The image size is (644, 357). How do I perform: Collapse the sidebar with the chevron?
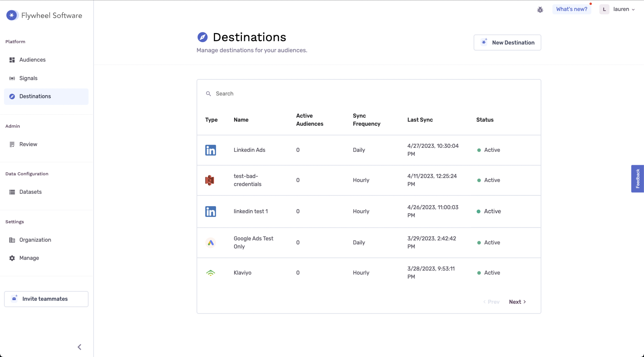coord(79,347)
